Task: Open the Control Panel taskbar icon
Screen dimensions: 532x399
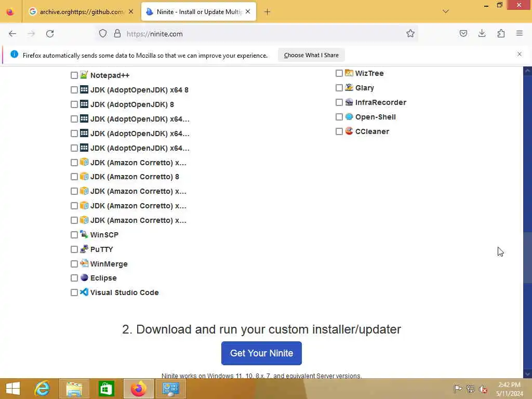Action: point(170,389)
